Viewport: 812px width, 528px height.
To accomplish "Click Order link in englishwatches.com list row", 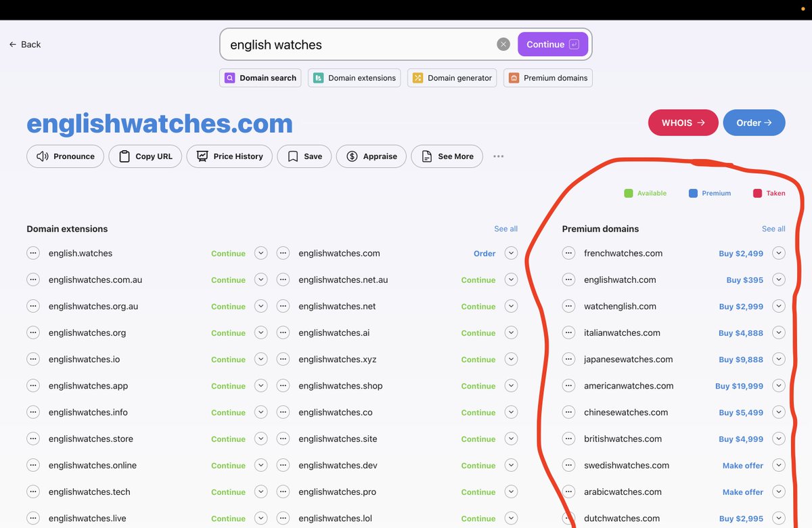I will click(484, 253).
